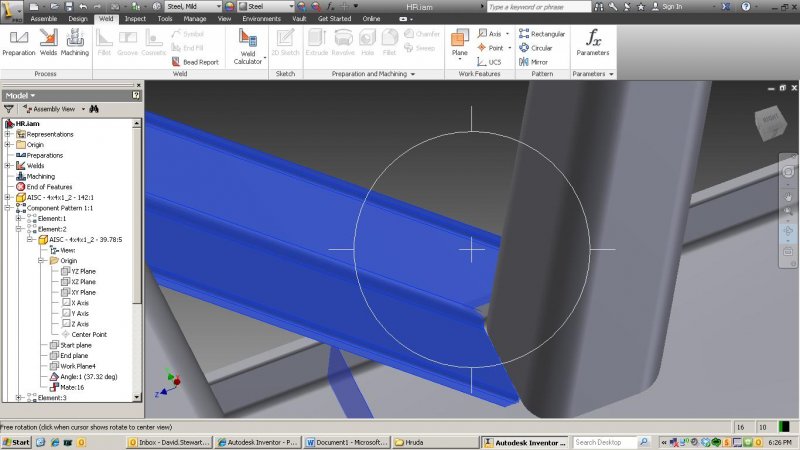Expand Element:1 in the browser tree

pyautogui.click(x=19, y=218)
